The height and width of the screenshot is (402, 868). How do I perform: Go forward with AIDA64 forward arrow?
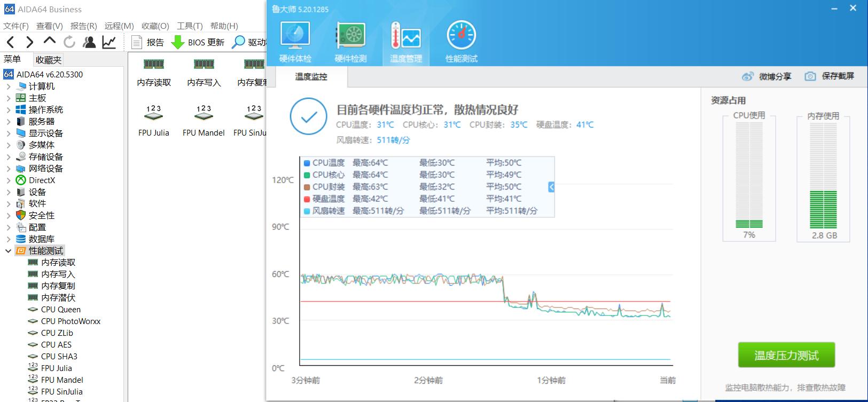pyautogui.click(x=29, y=42)
